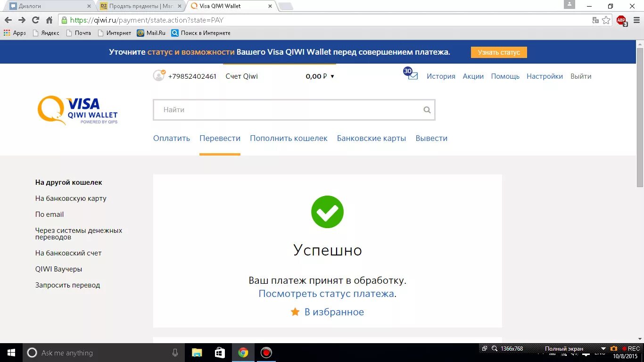The image size is (644, 362).
Task: Click the search magnifier icon
Action: click(x=427, y=110)
